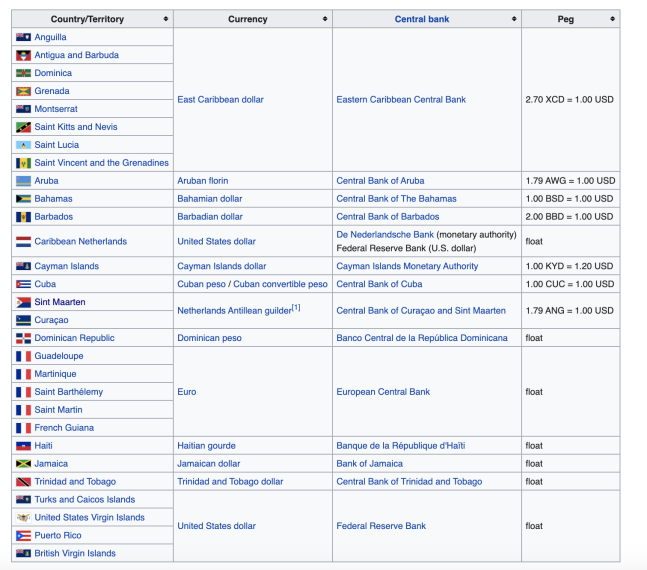This screenshot has height=570, width=647.
Task: Sort table by Currency column arrows
Action: pyautogui.click(x=325, y=19)
